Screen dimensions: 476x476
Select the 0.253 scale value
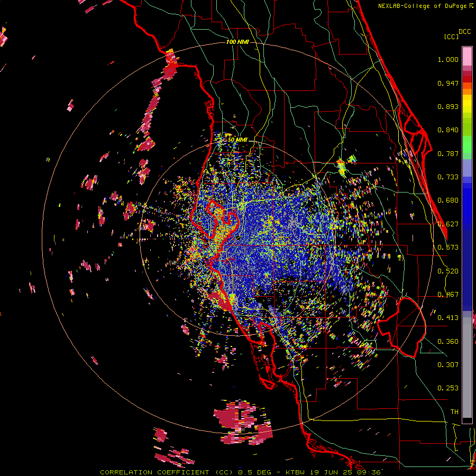448,388
